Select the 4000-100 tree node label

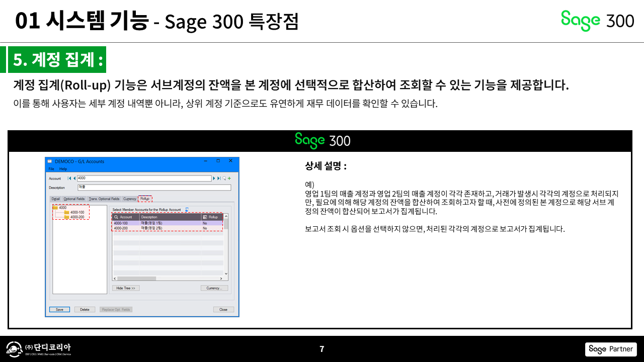click(77, 212)
